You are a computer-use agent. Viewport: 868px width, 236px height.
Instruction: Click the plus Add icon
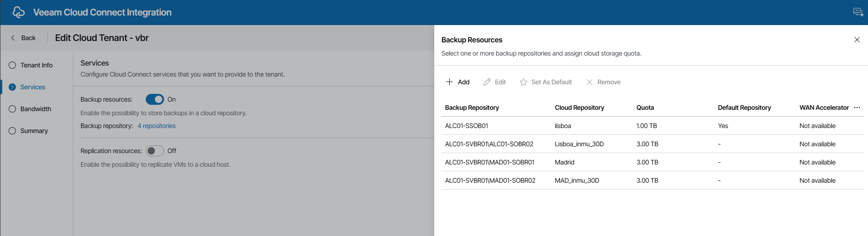[449, 82]
